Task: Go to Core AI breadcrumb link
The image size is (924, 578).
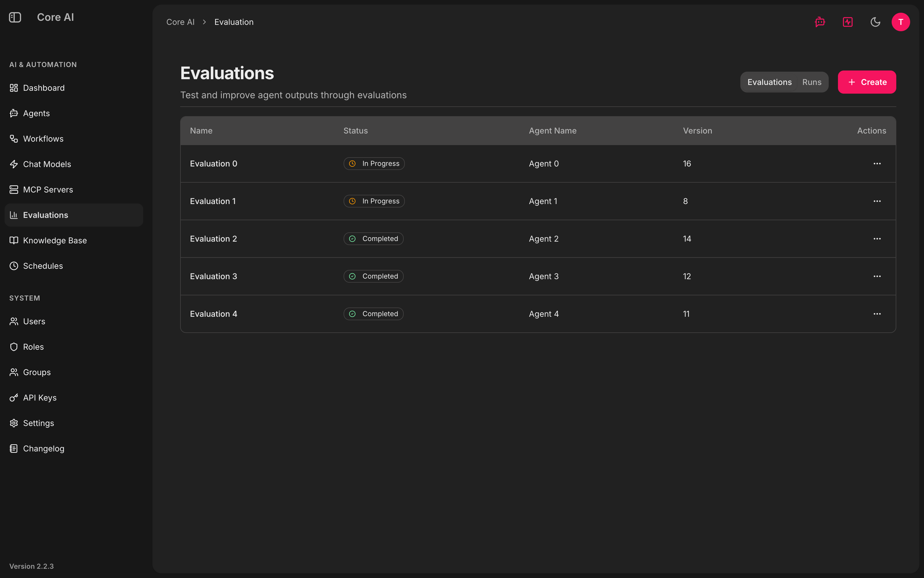Action: coord(180,22)
